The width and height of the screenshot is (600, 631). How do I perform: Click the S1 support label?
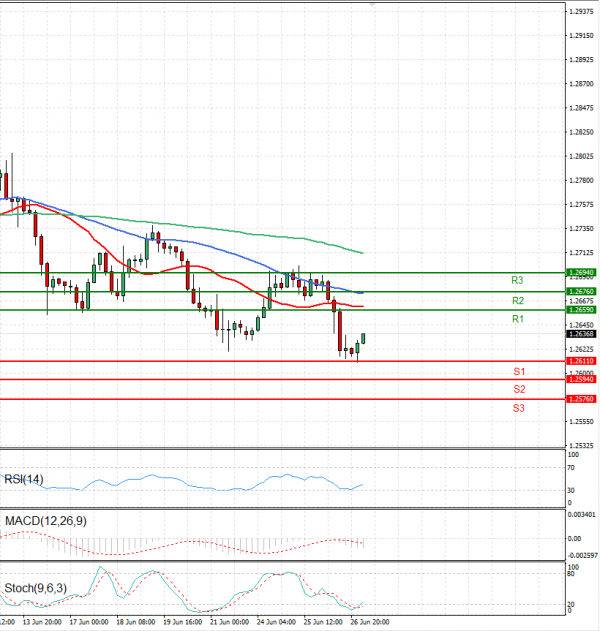tap(519, 371)
